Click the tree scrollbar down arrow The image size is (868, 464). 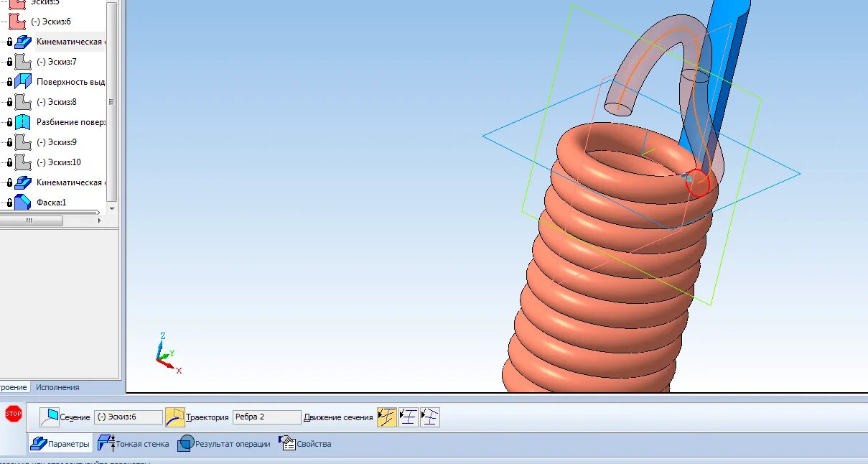pyautogui.click(x=112, y=208)
